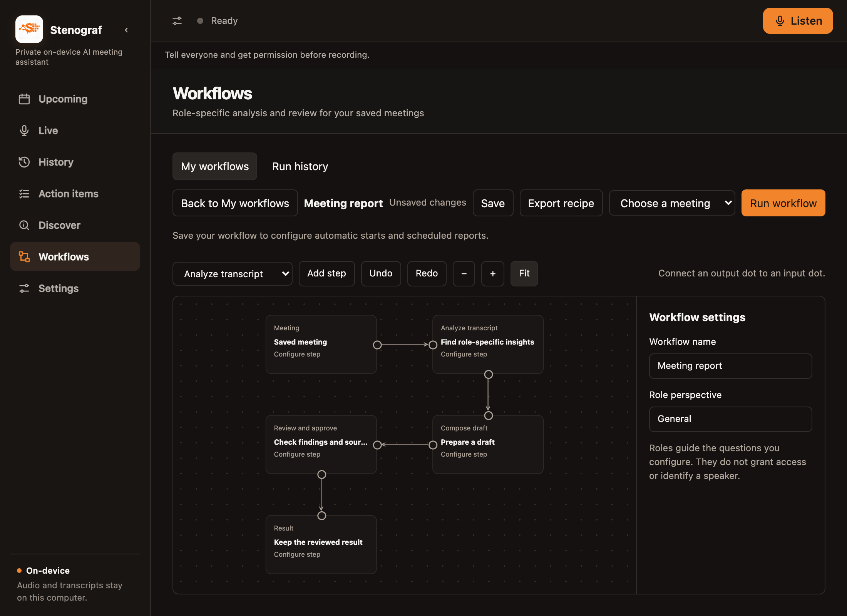
Task: Go Back to My workflows
Action: click(x=235, y=203)
